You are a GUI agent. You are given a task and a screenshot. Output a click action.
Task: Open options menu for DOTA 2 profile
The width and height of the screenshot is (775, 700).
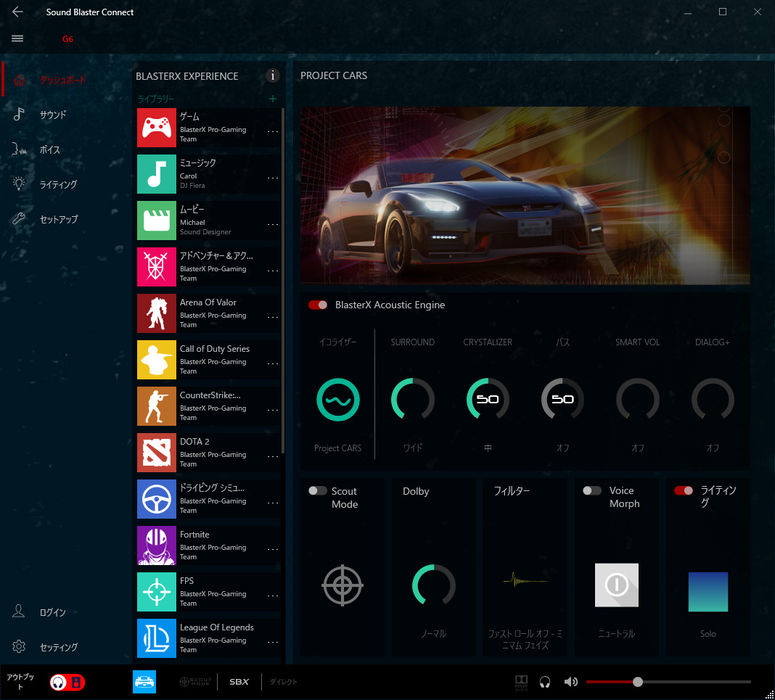point(273,456)
